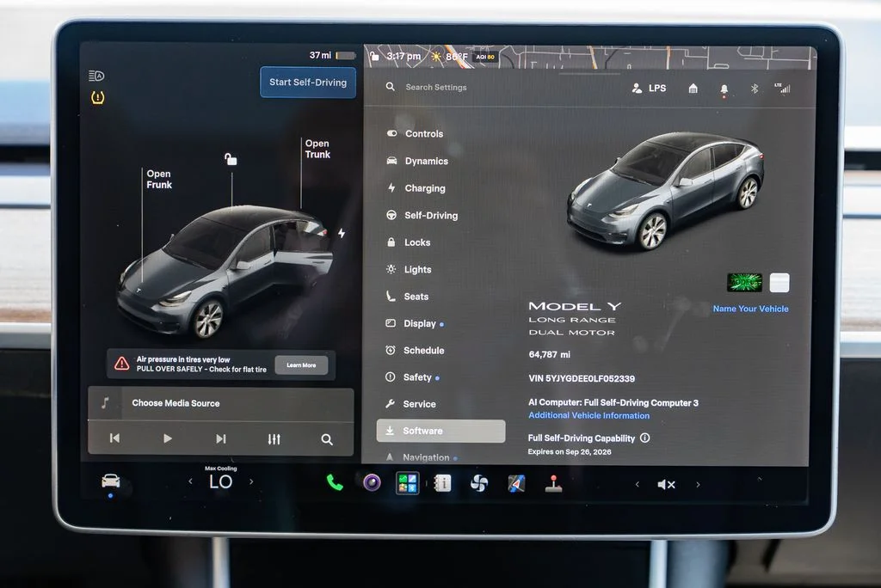This screenshot has height=588, width=881.
Task: Open the Dashcam camera app
Action: [372, 482]
